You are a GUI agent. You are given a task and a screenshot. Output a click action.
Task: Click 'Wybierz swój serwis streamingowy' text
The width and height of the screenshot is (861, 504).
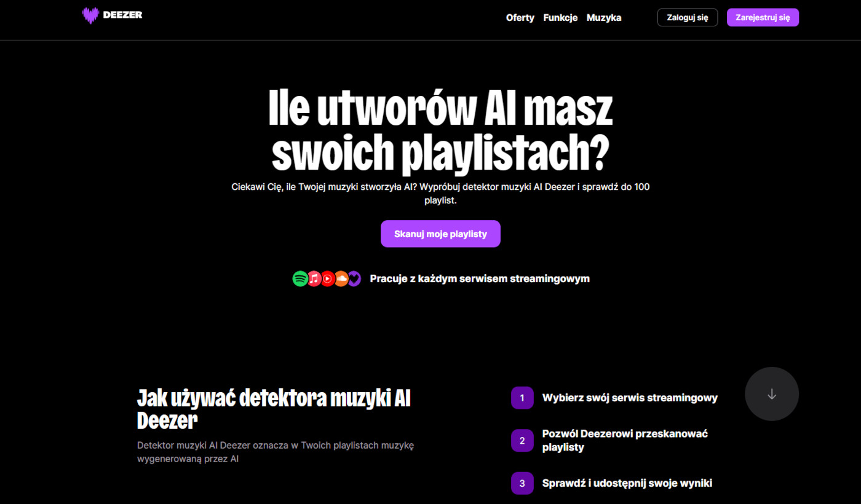click(x=630, y=398)
